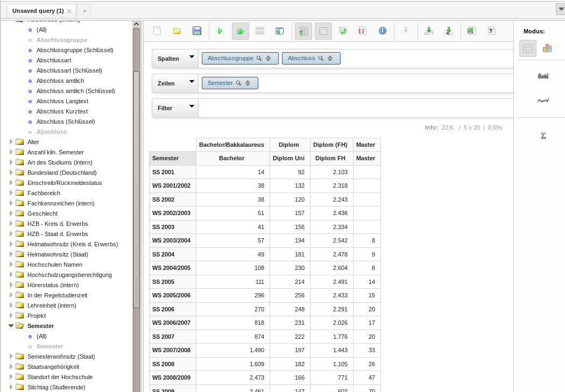The height and width of the screenshot is (392, 565).
Task: Toggle the fields area icon in the toolbar
Action: pos(260,31)
